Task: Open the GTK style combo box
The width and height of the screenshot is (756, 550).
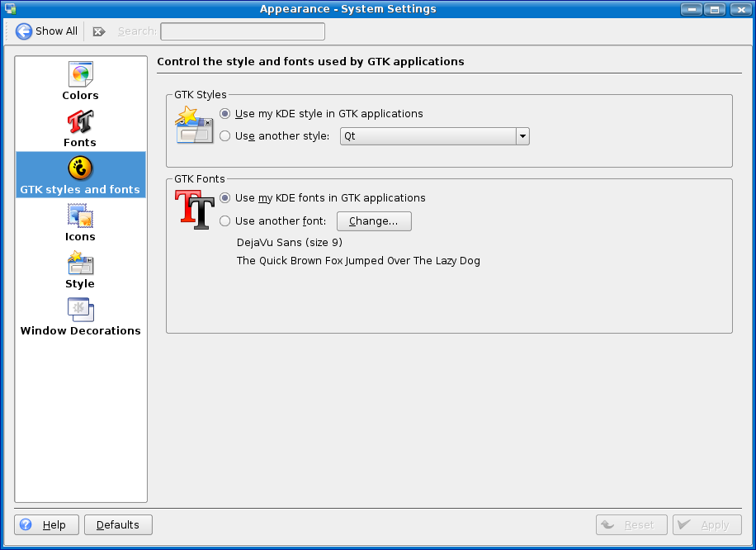Action: (428, 136)
